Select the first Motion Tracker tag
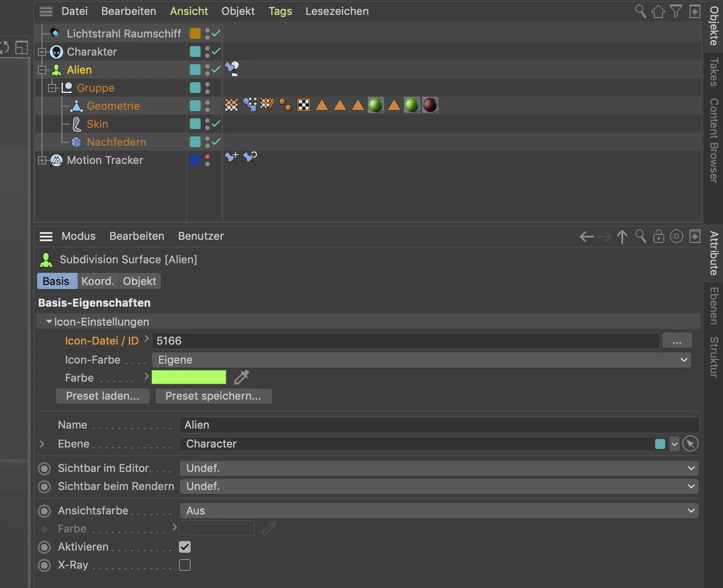 point(232,158)
